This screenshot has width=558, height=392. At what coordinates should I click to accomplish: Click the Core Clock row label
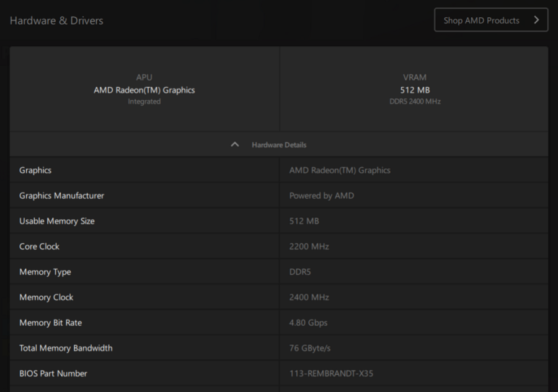click(x=39, y=246)
